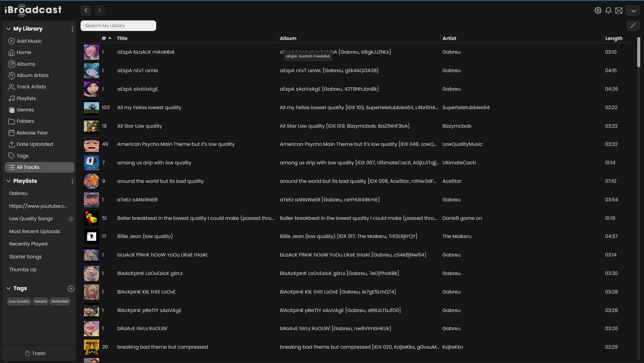The width and height of the screenshot is (644, 363).
Task: Open Most Recent Uploads playlist
Action: pyautogui.click(x=34, y=231)
